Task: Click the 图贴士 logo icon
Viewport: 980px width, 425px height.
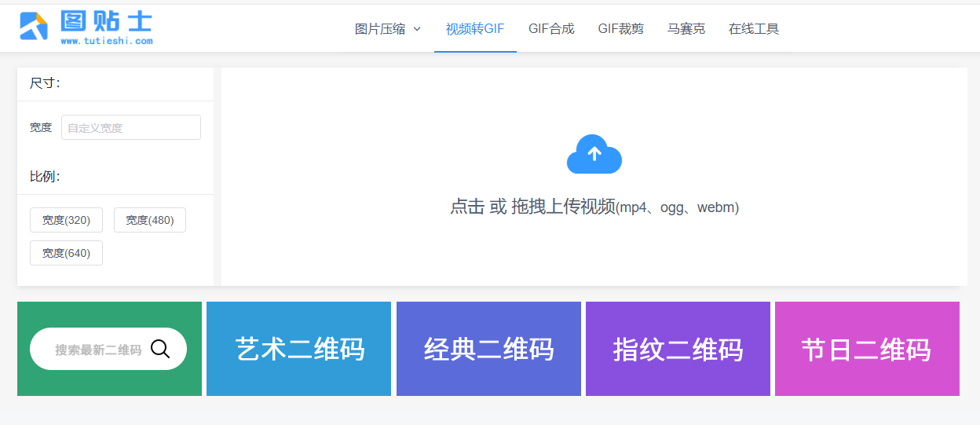Action: pos(34,26)
